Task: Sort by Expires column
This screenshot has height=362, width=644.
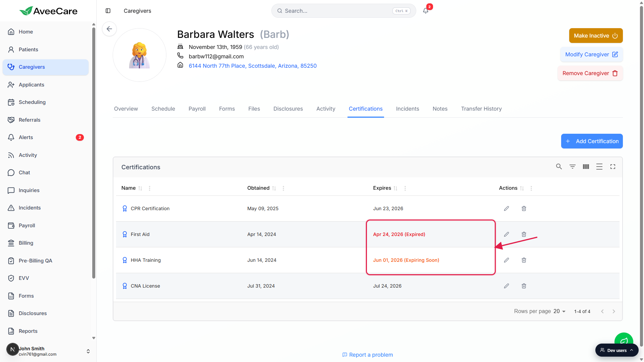Action: tap(395, 188)
